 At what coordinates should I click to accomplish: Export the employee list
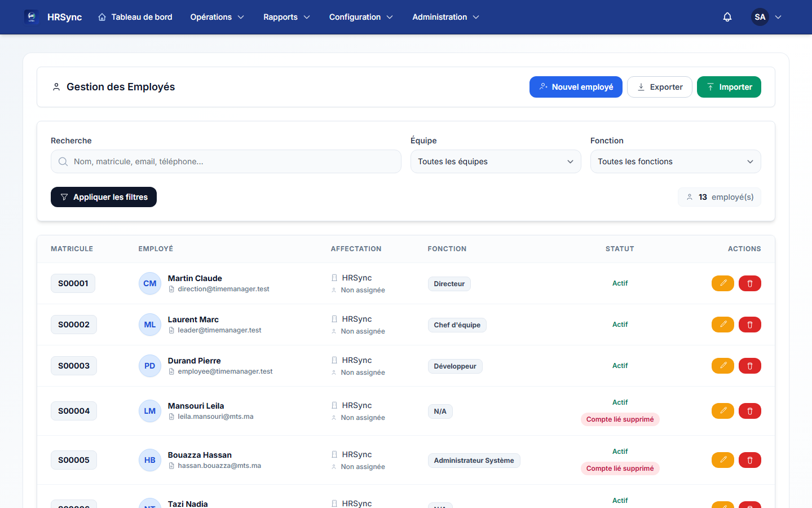pos(660,87)
